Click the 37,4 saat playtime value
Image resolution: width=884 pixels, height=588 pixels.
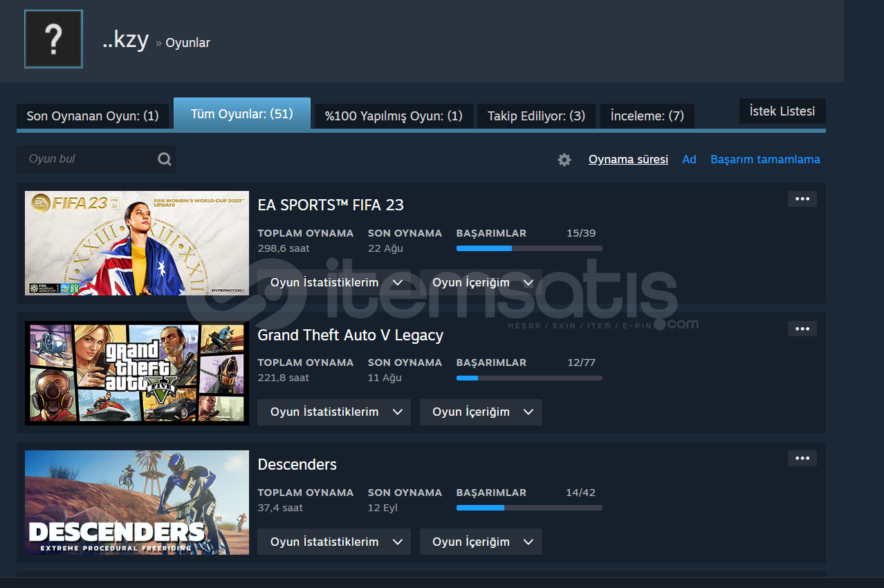[280, 508]
